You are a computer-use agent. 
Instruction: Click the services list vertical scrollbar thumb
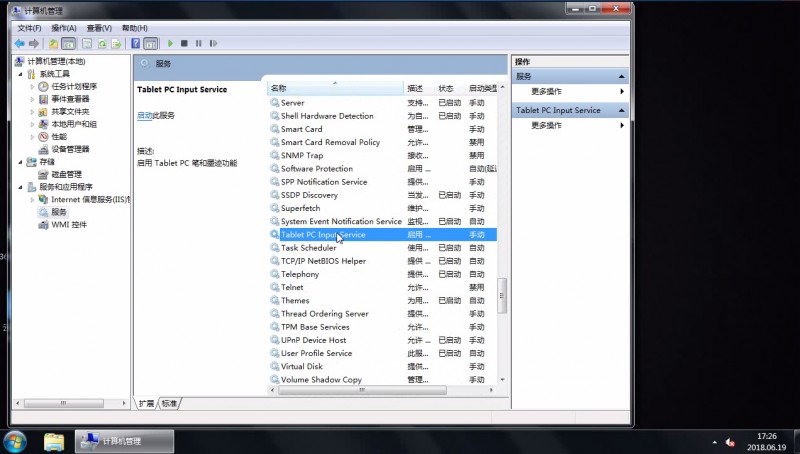pyautogui.click(x=502, y=295)
